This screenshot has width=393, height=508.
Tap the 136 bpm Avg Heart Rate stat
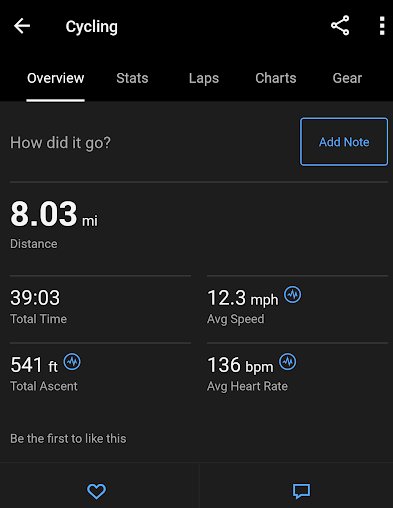(247, 373)
